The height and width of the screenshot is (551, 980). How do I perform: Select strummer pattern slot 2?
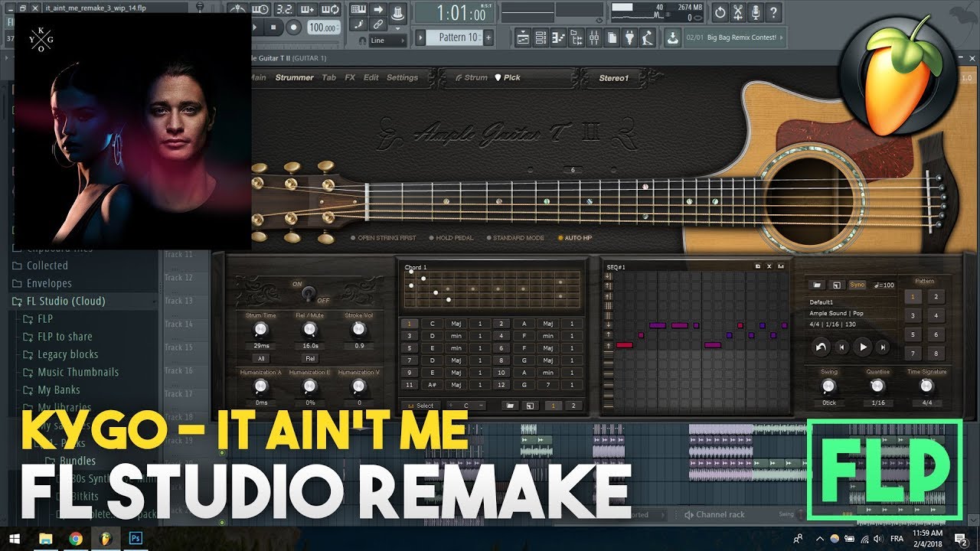pos(936,297)
